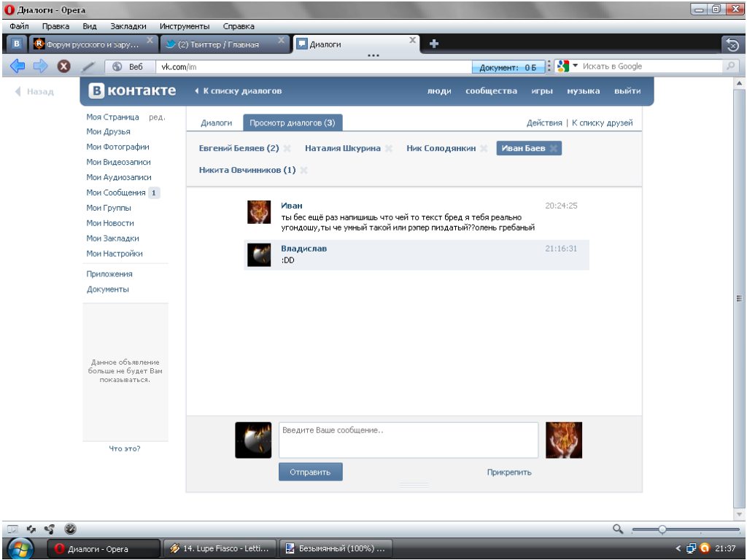
Task: Click выйти to log out
Action: tap(627, 91)
